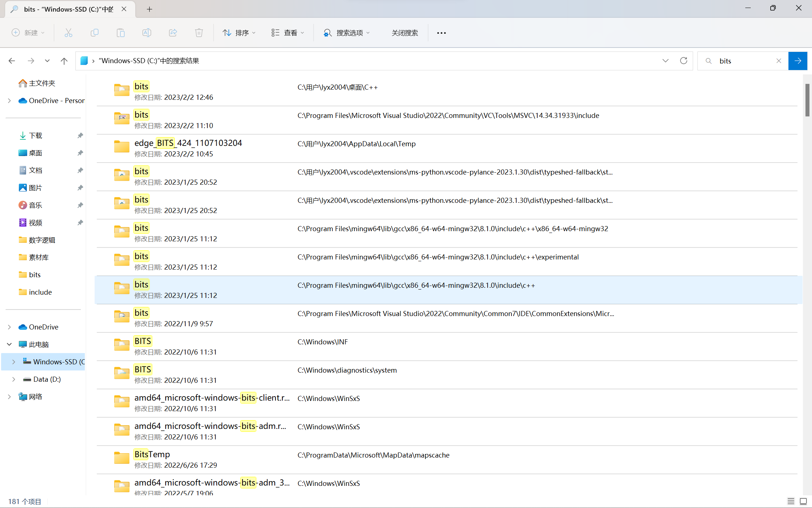This screenshot has width=812, height=508.
Task: Click 关闭搜索 to close search
Action: 405,33
